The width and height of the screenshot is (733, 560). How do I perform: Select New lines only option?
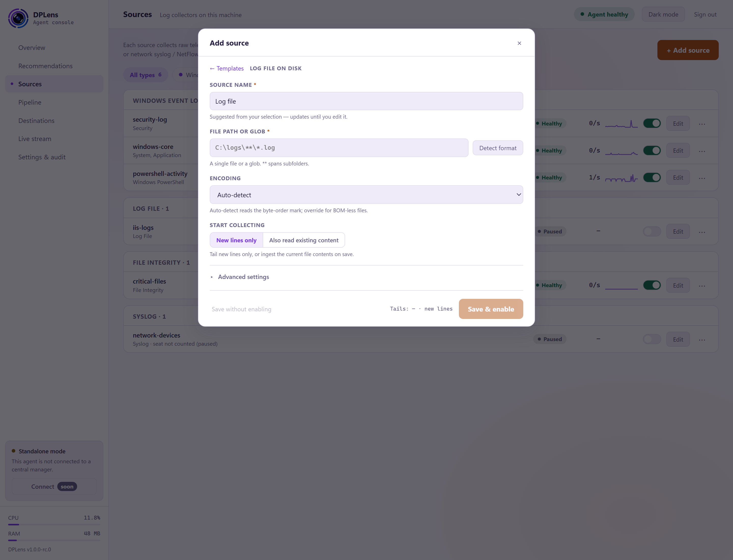pyautogui.click(x=236, y=240)
